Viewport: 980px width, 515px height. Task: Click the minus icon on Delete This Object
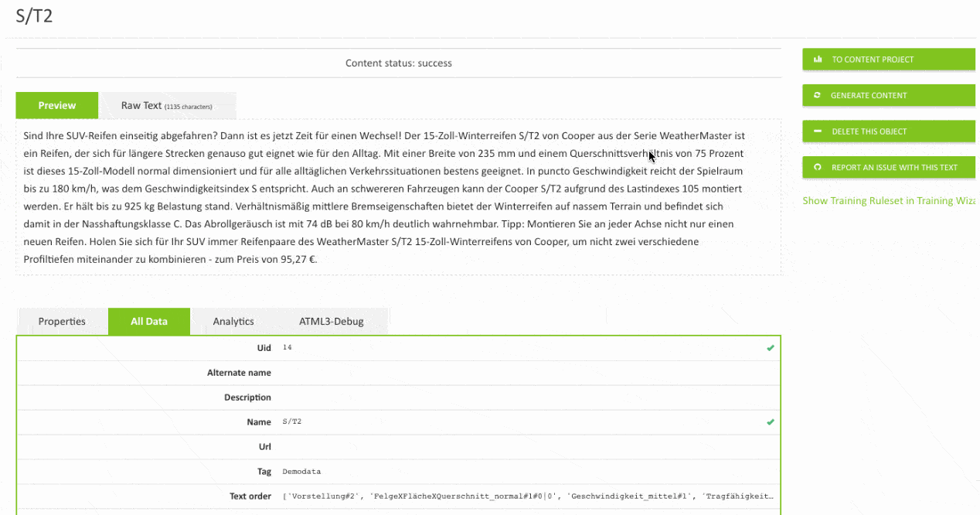click(x=818, y=131)
